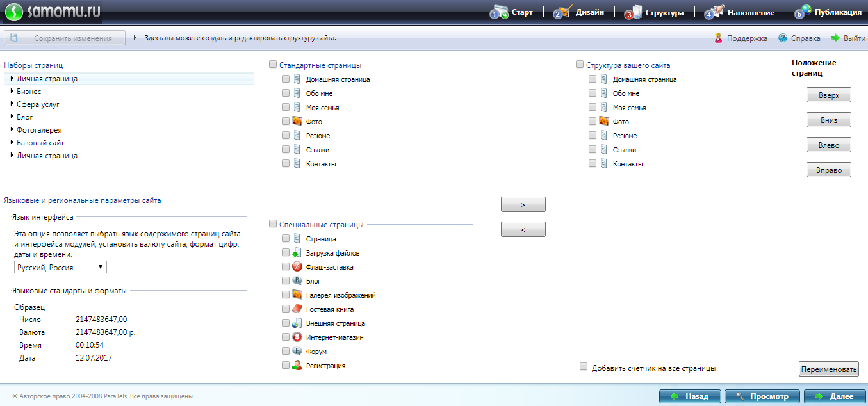The image size is (868, 406).
Task: Click the Вправо position button
Action: (828, 170)
